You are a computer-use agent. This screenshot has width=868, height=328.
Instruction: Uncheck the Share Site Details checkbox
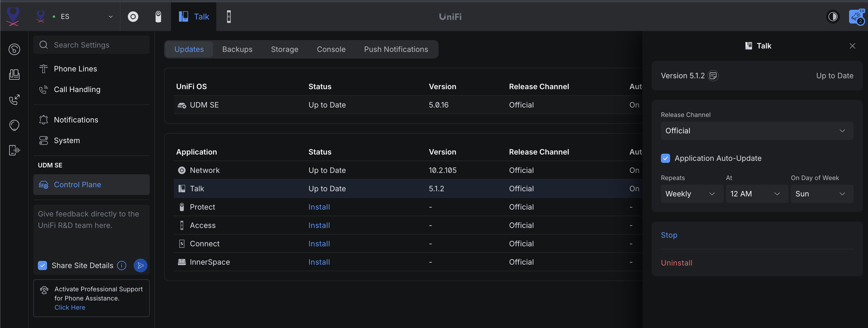click(x=42, y=265)
